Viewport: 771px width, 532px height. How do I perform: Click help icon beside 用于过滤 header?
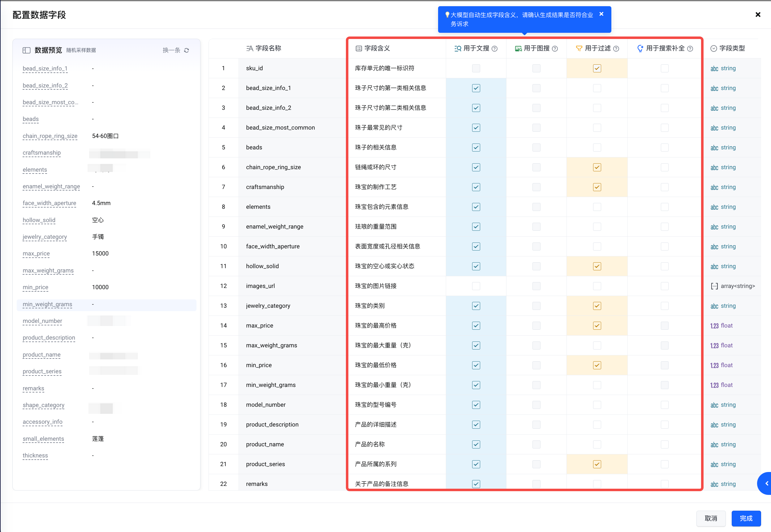tap(616, 49)
